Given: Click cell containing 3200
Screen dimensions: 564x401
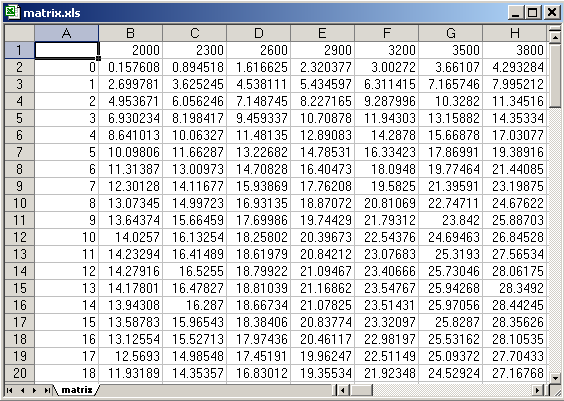Looking at the screenshot, I should (387, 50).
